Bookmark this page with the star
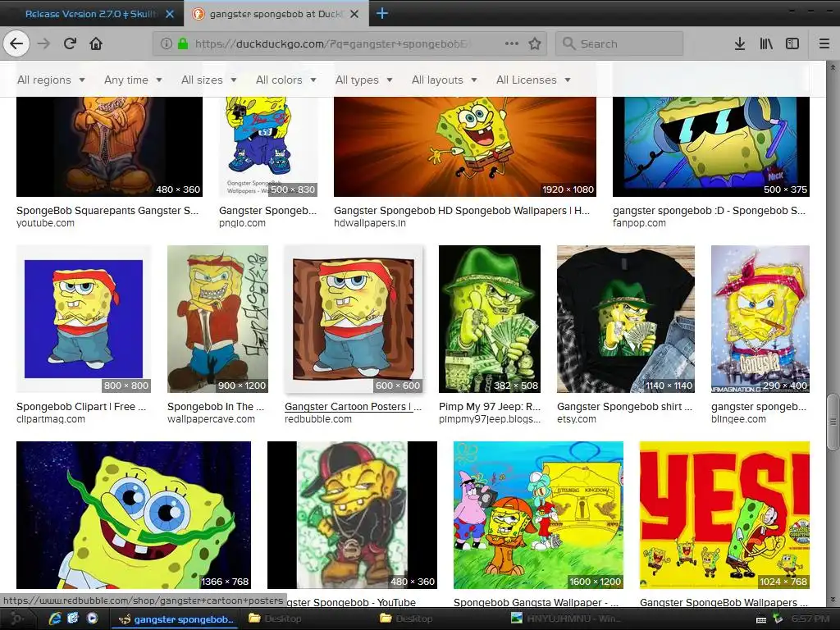This screenshot has height=630, width=840. tap(535, 43)
